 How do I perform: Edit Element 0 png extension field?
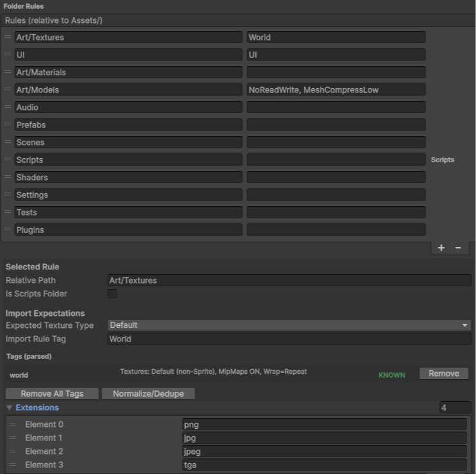(325, 424)
